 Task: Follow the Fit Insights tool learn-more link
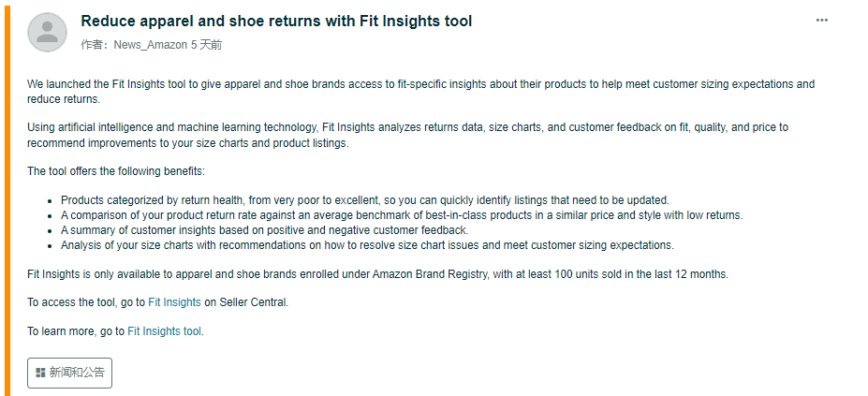coord(165,331)
